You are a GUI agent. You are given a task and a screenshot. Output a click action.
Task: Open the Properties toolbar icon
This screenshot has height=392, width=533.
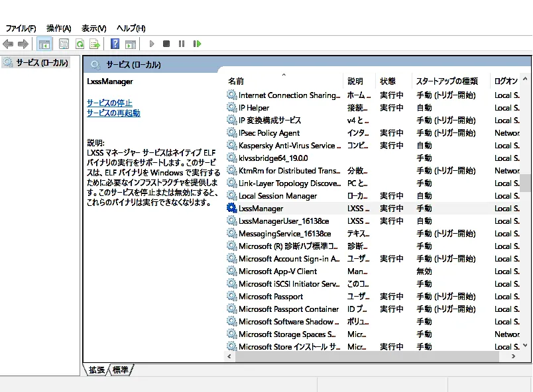62,44
